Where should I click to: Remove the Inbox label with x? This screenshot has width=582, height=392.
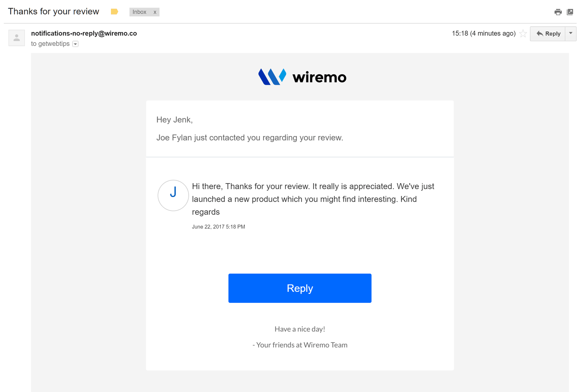tap(155, 12)
